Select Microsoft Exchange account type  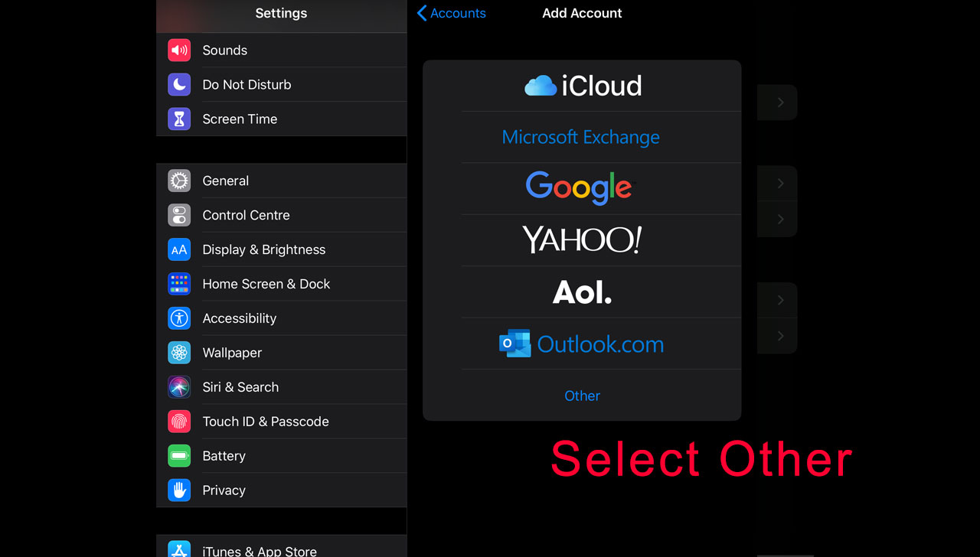coord(582,137)
